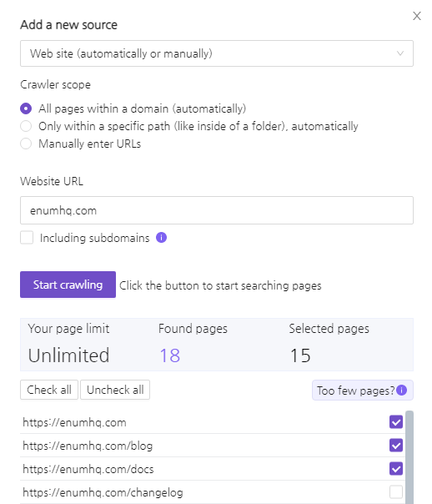Start crawling the website
Image resolution: width=432 pixels, height=504 pixels.
click(x=68, y=285)
